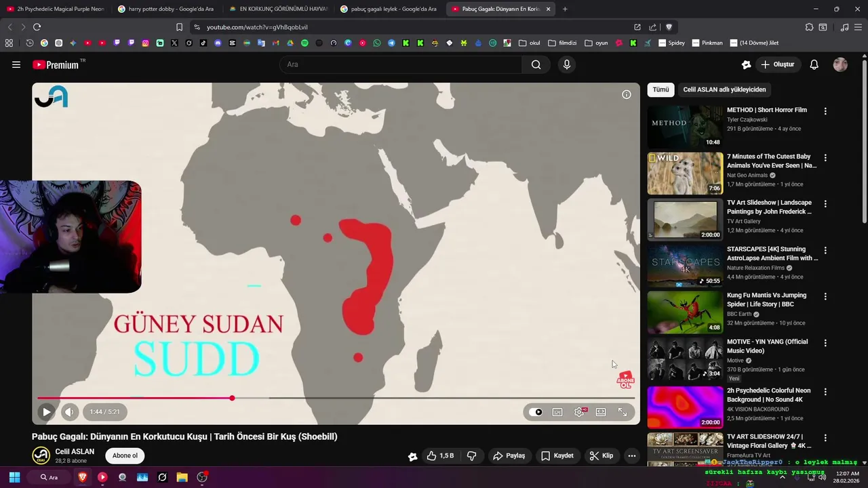Open the YouTube guide hamburger menu

tap(16, 64)
